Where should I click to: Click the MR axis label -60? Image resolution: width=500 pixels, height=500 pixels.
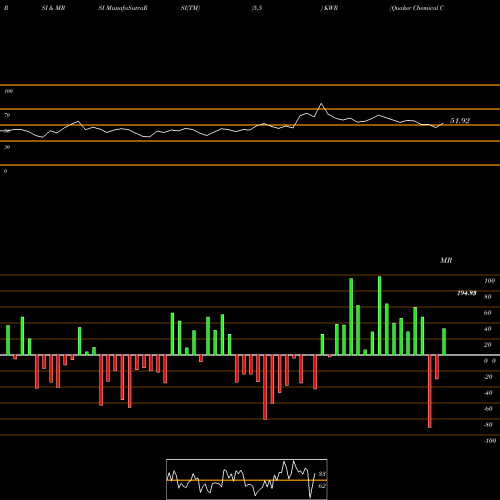click(x=488, y=409)
